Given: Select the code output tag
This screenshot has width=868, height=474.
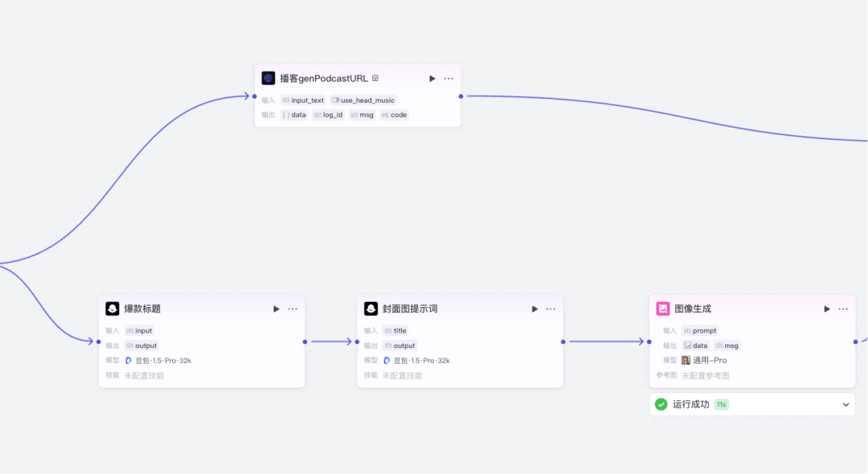Looking at the screenshot, I should (394, 115).
